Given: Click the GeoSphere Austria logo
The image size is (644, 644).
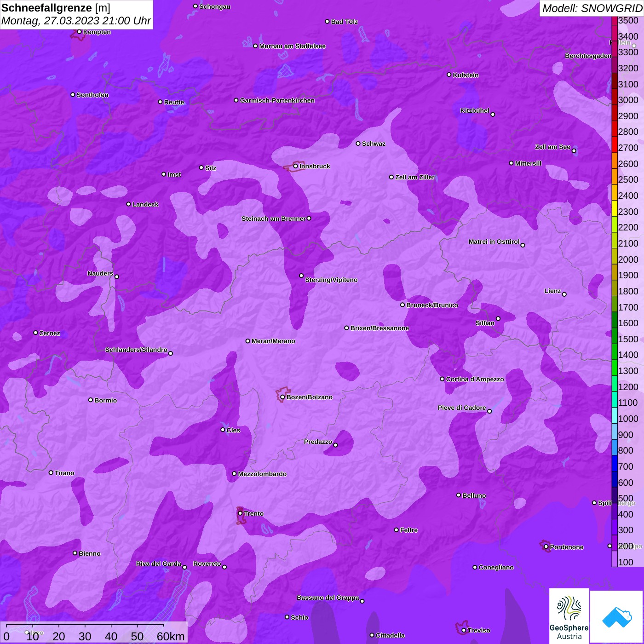Looking at the screenshot, I should pos(569,616).
